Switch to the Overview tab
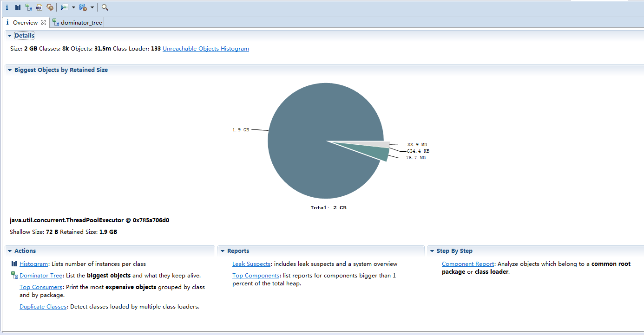The height and width of the screenshot is (335, 644). [x=25, y=22]
